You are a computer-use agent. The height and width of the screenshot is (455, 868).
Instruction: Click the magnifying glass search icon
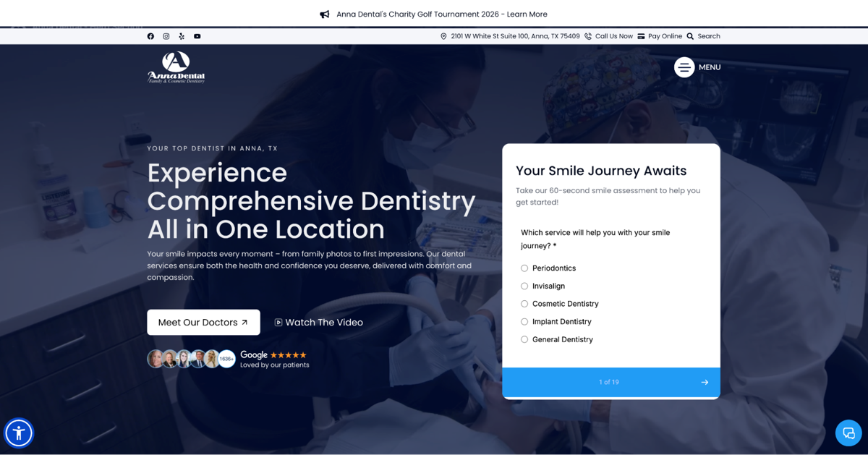690,36
